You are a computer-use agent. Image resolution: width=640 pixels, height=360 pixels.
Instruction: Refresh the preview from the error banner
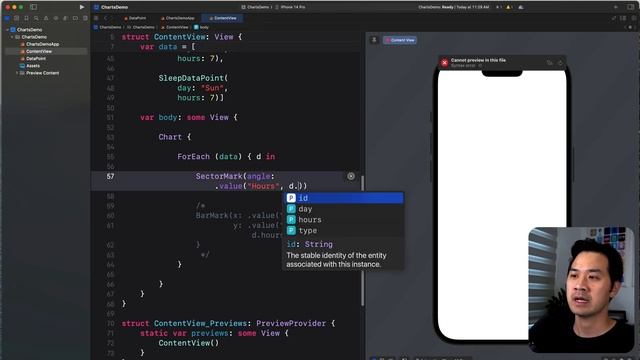pyautogui.click(x=560, y=62)
